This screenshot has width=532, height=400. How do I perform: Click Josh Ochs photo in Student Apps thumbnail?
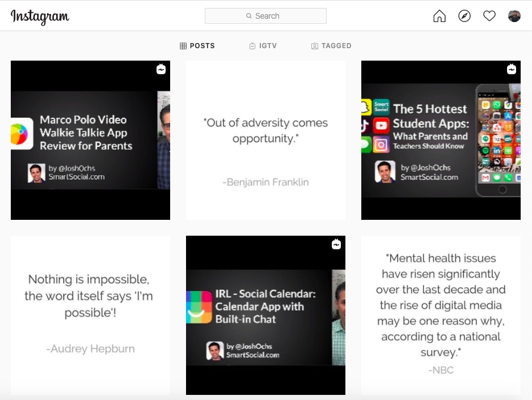tap(385, 172)
